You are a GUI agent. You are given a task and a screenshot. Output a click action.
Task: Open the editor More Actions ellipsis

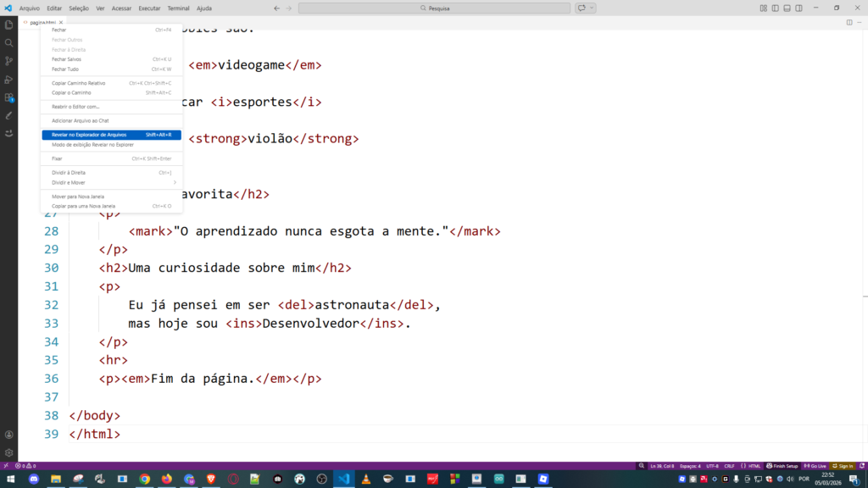[860, 22]
